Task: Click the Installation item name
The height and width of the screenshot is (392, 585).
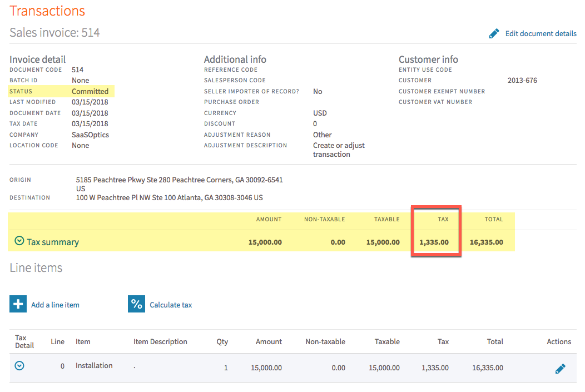Action: pyautogui.click(x=94, y=365)
